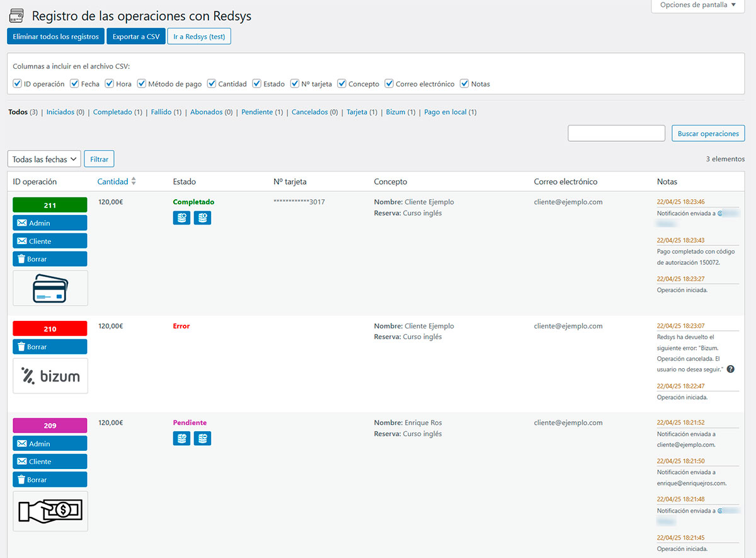
Task: Click first refund icon under Completado status
Action: (181, 218)
